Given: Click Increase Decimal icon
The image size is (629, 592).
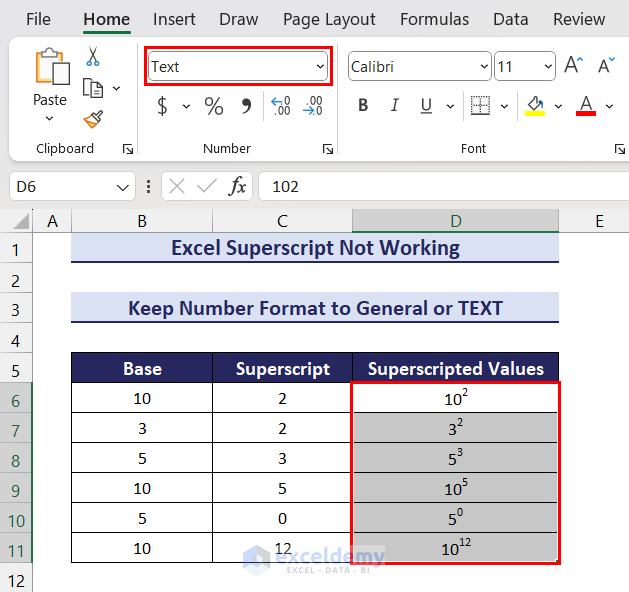Looking at the screenshot, I should click(x=280, y=106).
